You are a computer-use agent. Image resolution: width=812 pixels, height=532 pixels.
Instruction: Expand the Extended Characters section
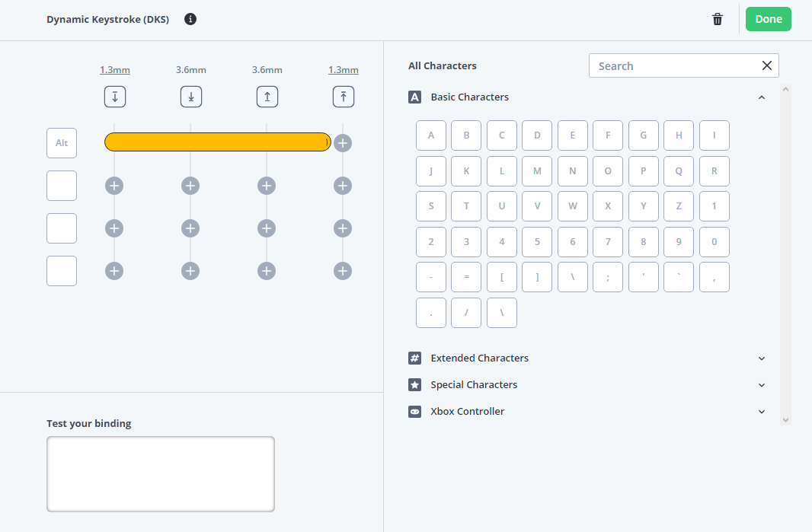pyautogui.click(x=761, y=358)
